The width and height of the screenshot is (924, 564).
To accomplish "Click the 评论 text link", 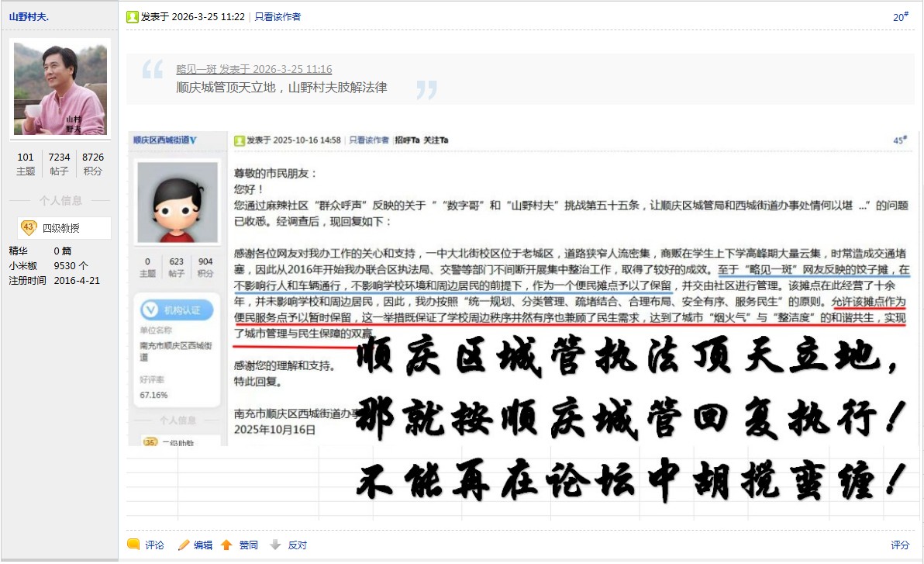I will (x=154, y=545).
